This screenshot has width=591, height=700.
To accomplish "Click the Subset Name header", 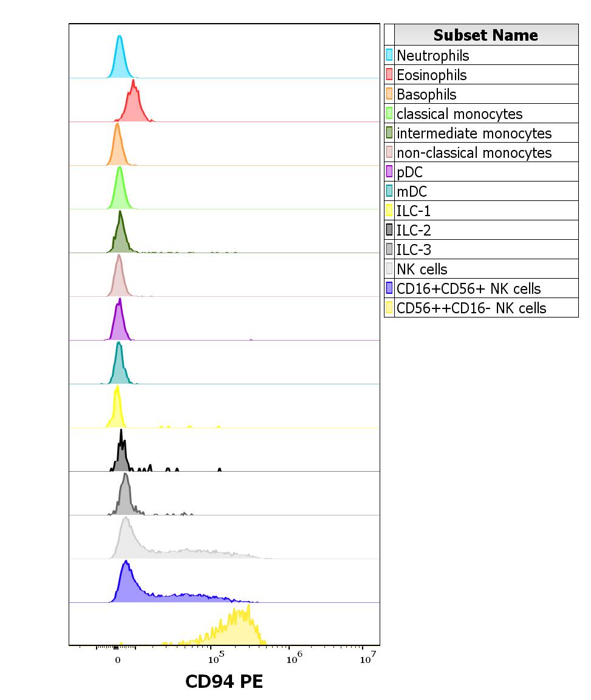I will click(485, 35).
